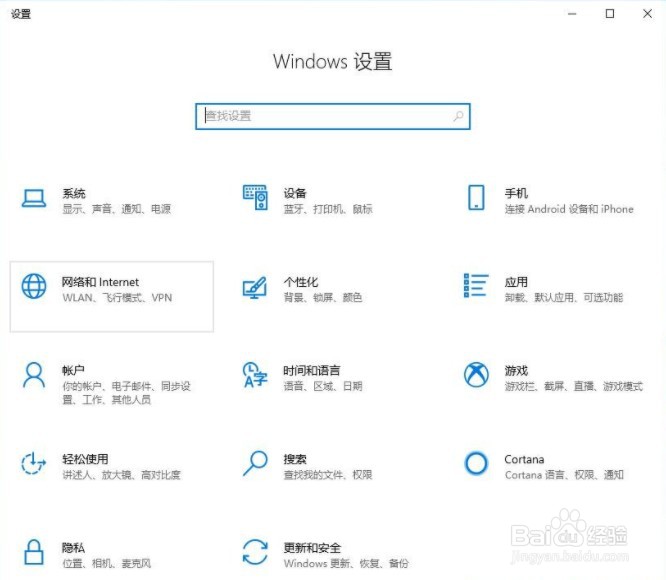Click description 语音、区域、日期
Viewport: 666px width, 580px height.
[323, 386]
